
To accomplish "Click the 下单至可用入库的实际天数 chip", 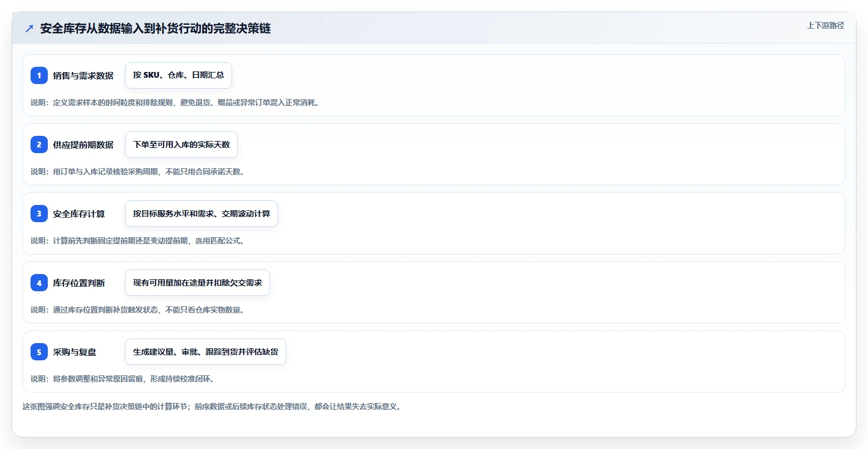I will click(181, 144).
